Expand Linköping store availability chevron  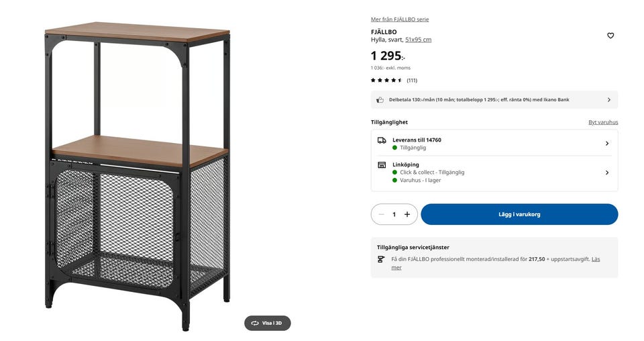click(606, 173)
